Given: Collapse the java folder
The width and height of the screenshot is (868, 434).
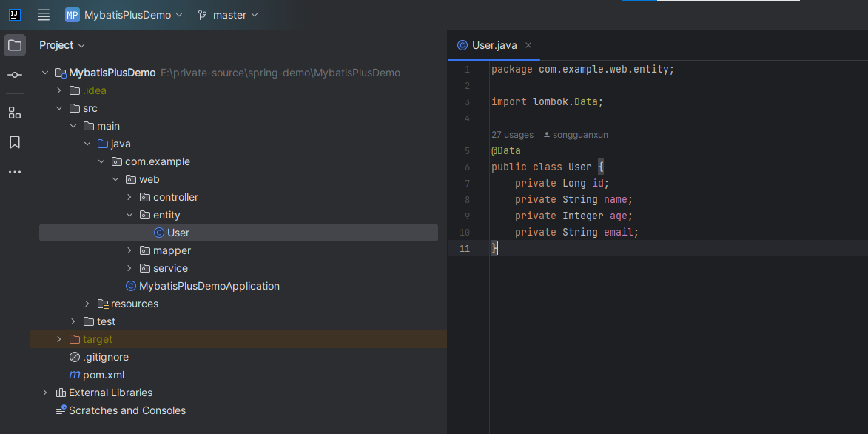Looking at the screenshot, I should click(x=87, y=144).
